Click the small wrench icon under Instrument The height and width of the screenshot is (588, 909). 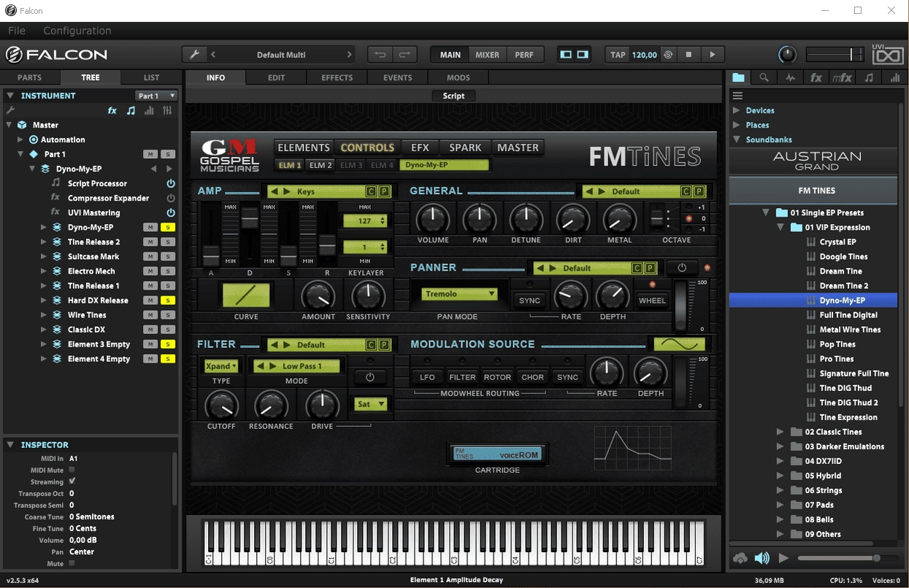point(10,110)
